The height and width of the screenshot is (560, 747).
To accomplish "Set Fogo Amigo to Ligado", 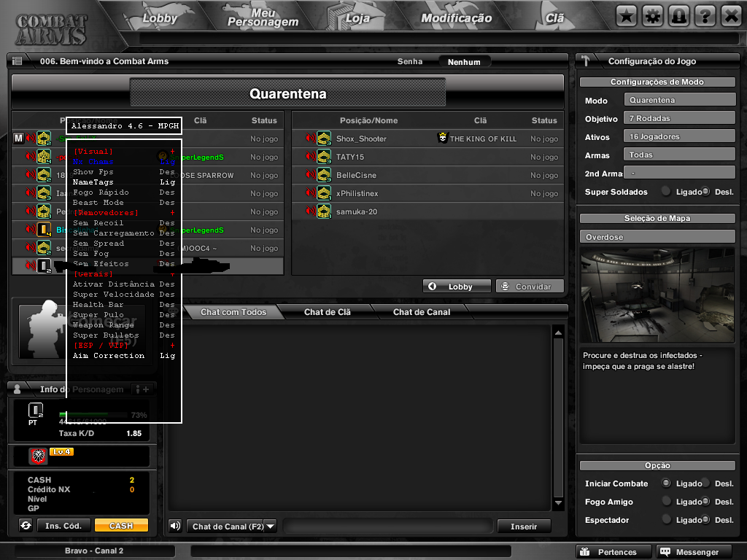I will [666, 501].
